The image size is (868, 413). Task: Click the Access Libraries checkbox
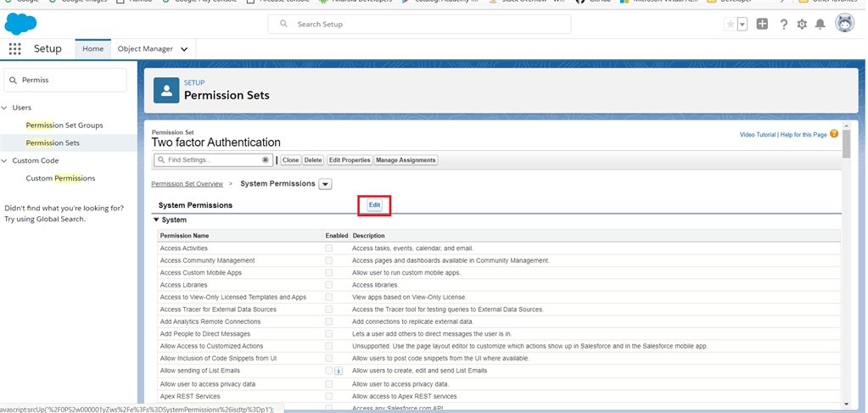[329, 285]
